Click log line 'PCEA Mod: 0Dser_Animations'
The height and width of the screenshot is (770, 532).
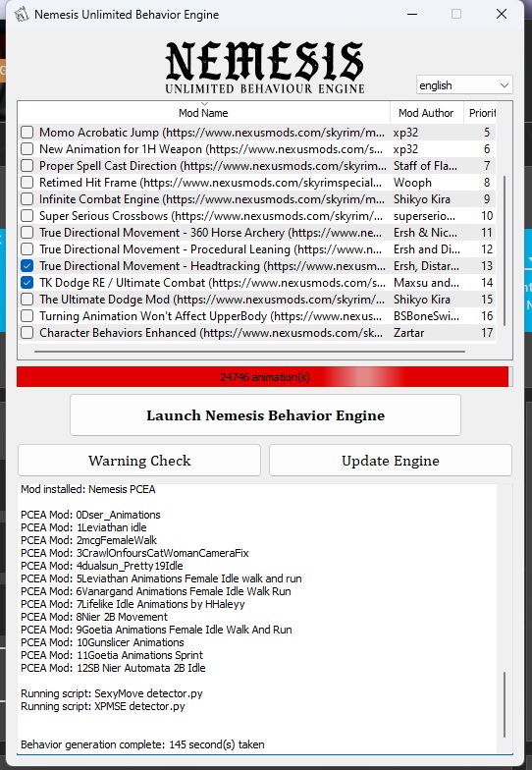[x=90, y=515]
